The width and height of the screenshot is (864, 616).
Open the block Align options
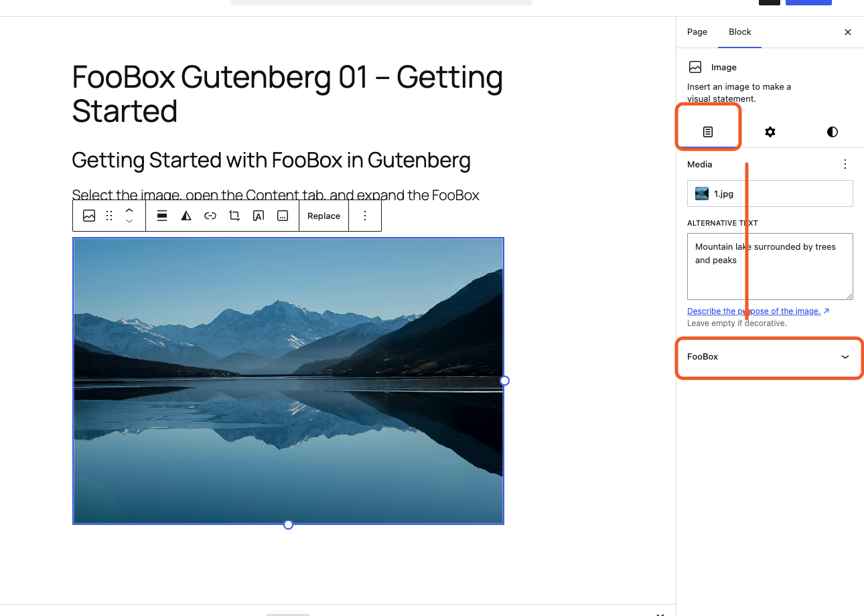coord(162,216)
